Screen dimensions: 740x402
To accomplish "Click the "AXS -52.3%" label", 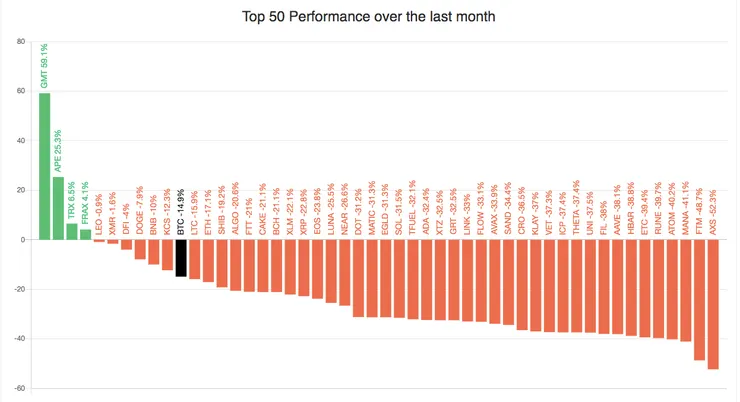I will [713, 209].
